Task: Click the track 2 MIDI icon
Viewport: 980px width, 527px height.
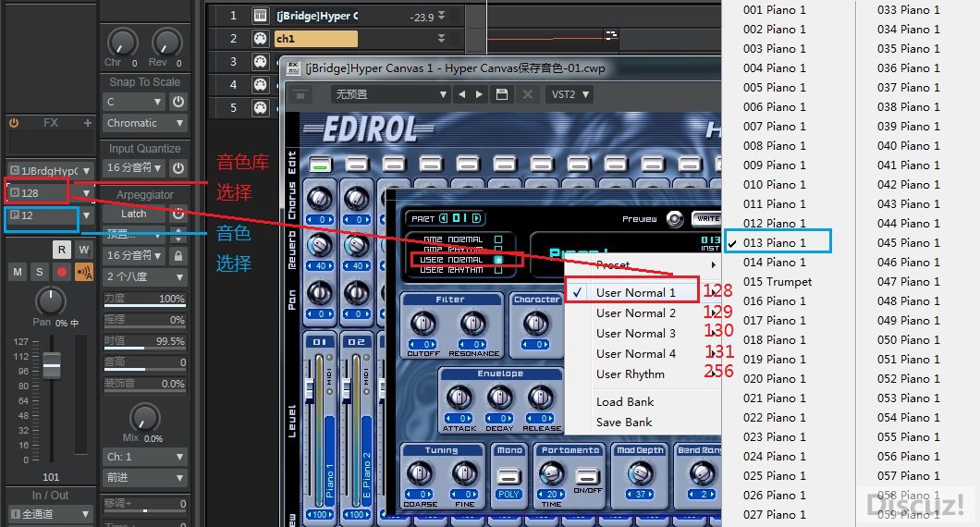Action: 260,39
